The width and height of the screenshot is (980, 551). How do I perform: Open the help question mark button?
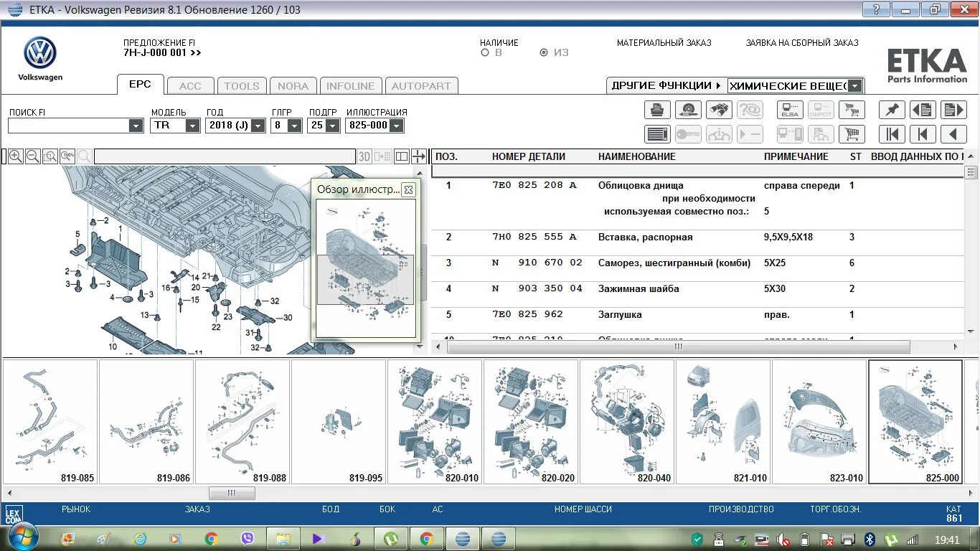[x=876, y=9]
